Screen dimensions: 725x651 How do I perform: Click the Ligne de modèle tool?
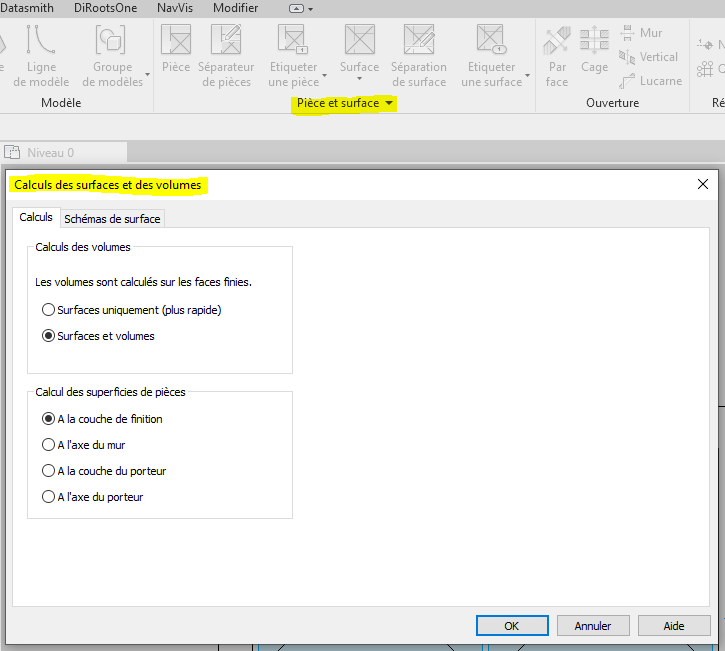pos(41,42)
